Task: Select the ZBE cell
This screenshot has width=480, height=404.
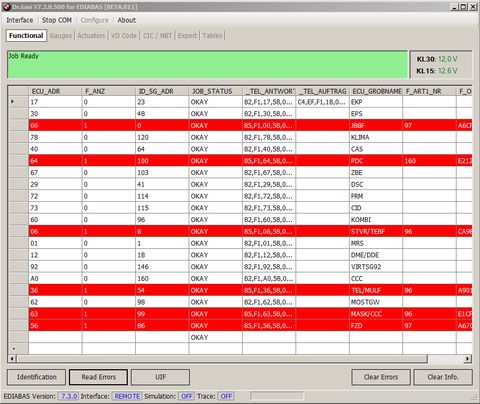Action: pos(376,173)
